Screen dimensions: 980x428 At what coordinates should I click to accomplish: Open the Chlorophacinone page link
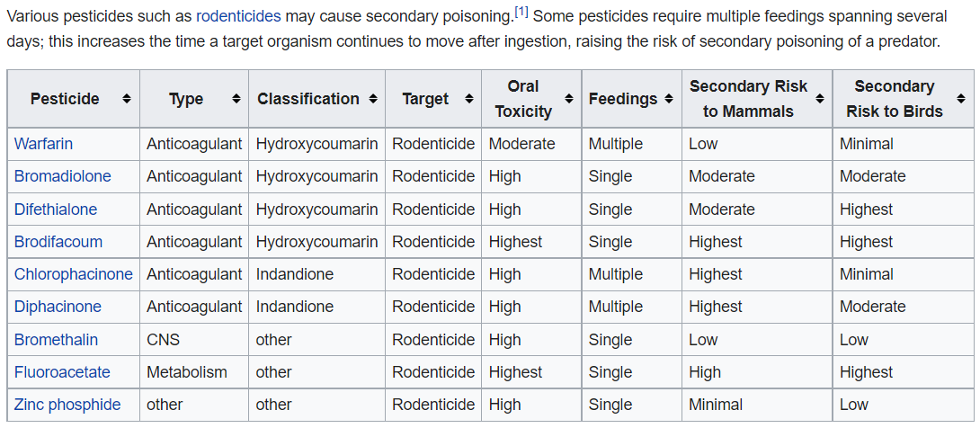pos(73,274)
